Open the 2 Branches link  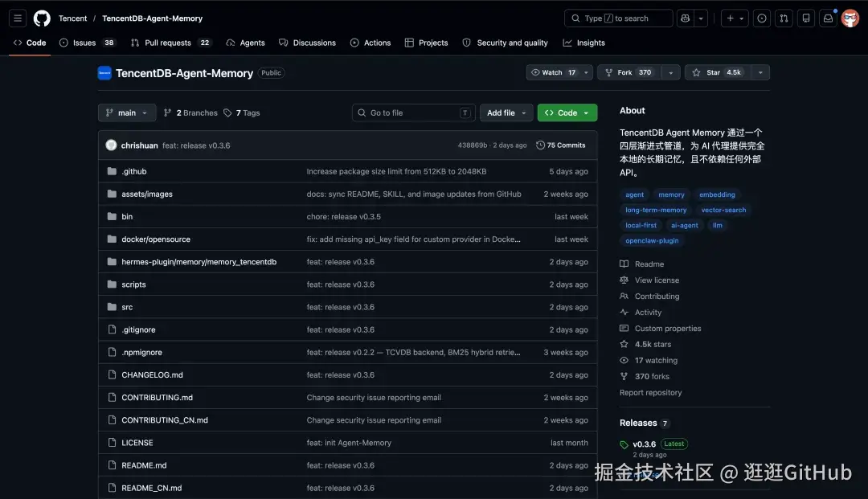(x=190, y=112)
